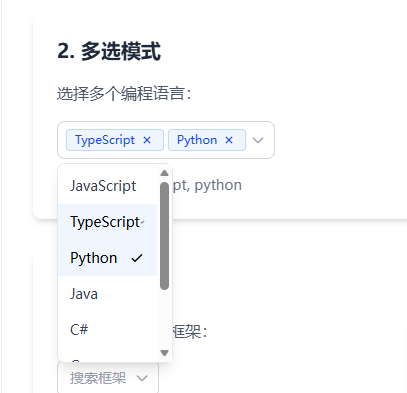Deselect the TypeScript option in the list

(x=107, y=222)
